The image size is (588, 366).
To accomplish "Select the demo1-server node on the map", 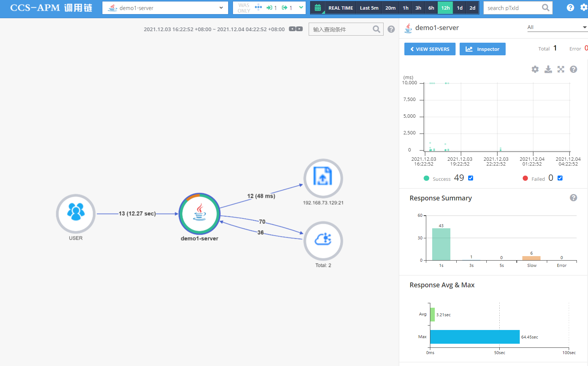I will click(x=200, y=213).
